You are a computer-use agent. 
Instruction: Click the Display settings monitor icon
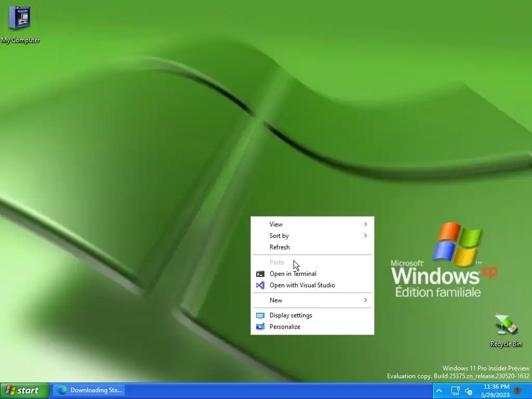[260, 315]
